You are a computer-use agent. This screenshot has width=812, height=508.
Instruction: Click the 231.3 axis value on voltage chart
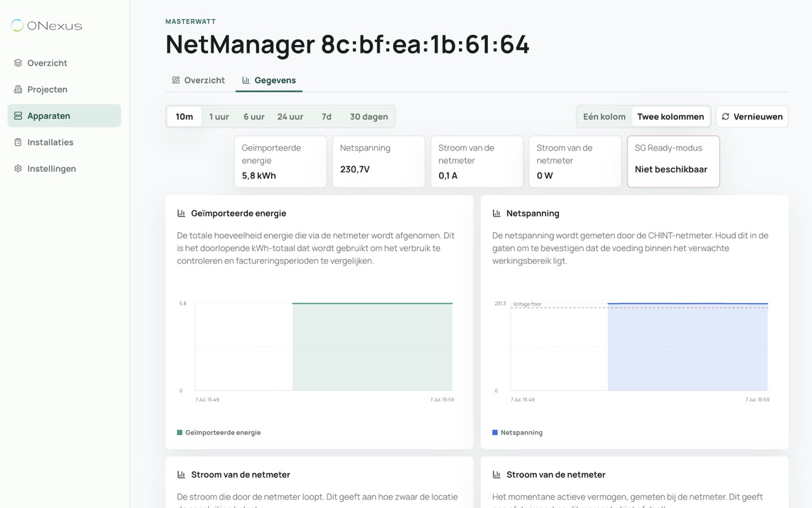click(500, 304)
